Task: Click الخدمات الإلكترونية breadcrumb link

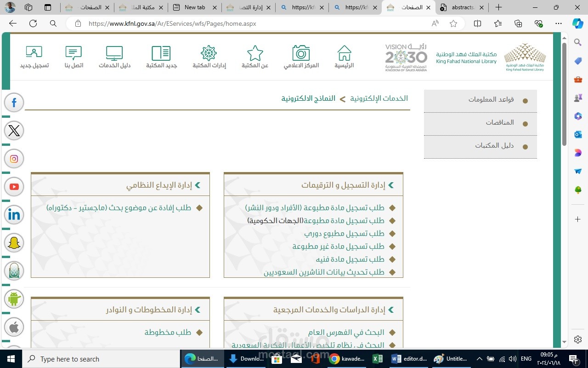Action: click(x=379, y=98)
